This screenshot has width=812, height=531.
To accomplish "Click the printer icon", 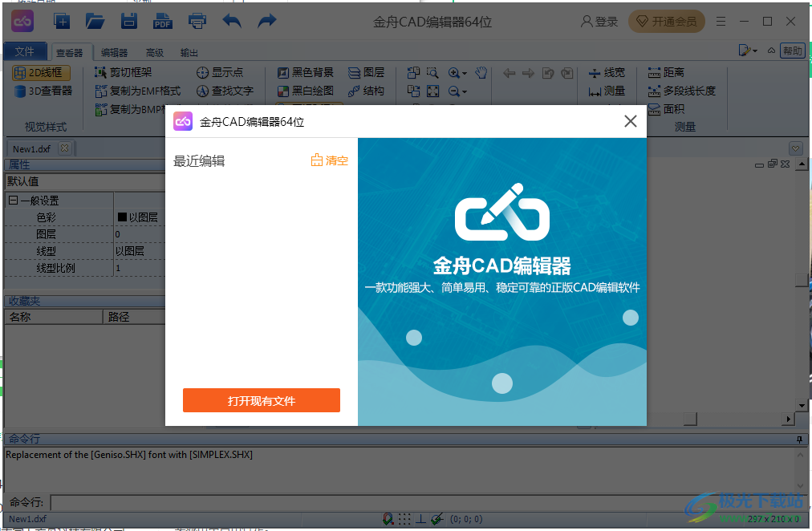I will tap(197, 21).
